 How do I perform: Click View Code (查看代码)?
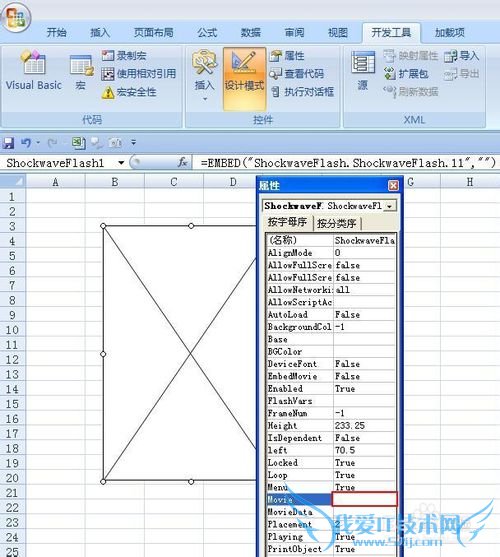297,74
